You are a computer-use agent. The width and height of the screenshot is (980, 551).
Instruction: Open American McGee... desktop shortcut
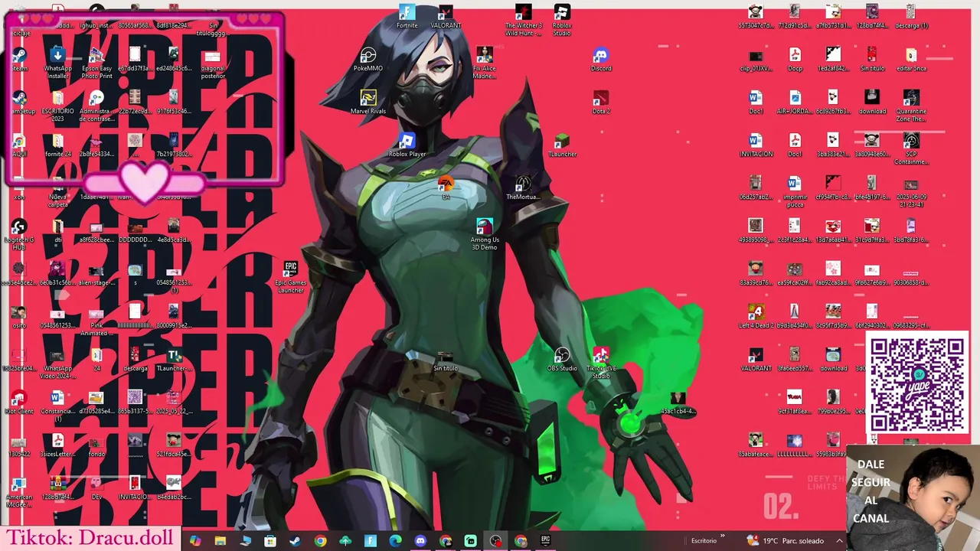point(19,491)
